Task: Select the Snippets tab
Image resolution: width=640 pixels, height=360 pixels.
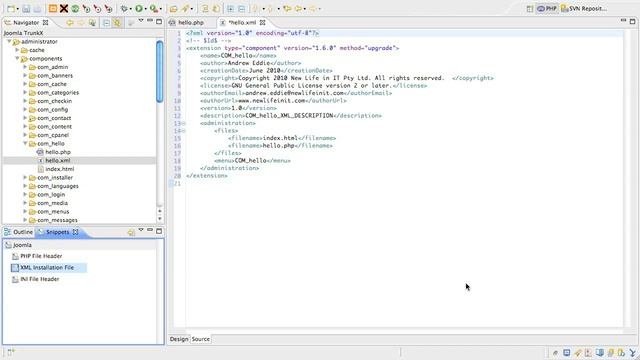Action: point(57,232)
